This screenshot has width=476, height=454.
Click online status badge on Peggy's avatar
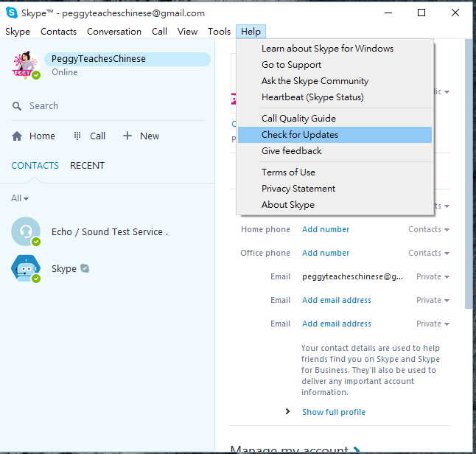[x=36, y=75]
